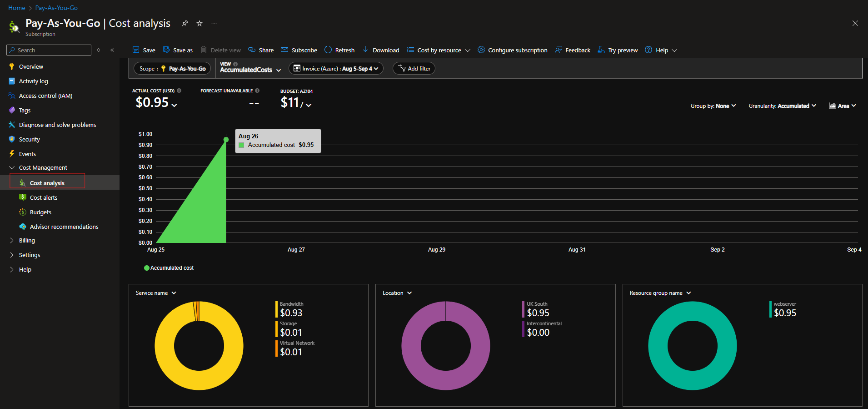Close the Cost analysis blade

pos(855,23)
